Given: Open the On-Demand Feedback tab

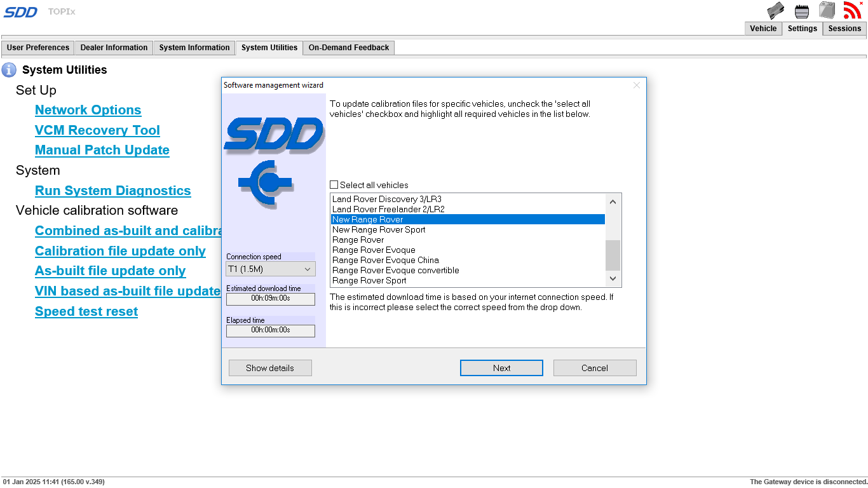Looking at the screenshot, I should point(349,48).
